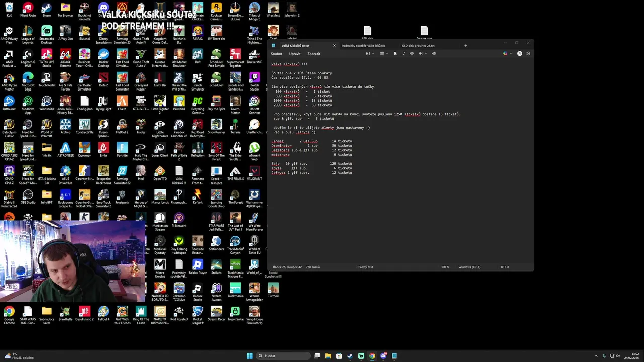This screenshot has width=644, height=362.
Task: Open Rocket League desktop shortcut
Action: [198, 315]
